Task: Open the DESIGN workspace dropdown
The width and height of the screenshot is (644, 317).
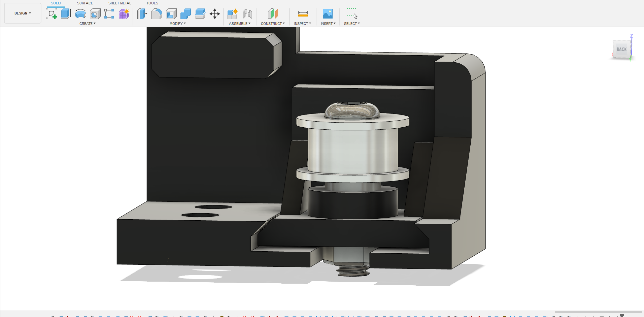Action: tap(23, 13)
